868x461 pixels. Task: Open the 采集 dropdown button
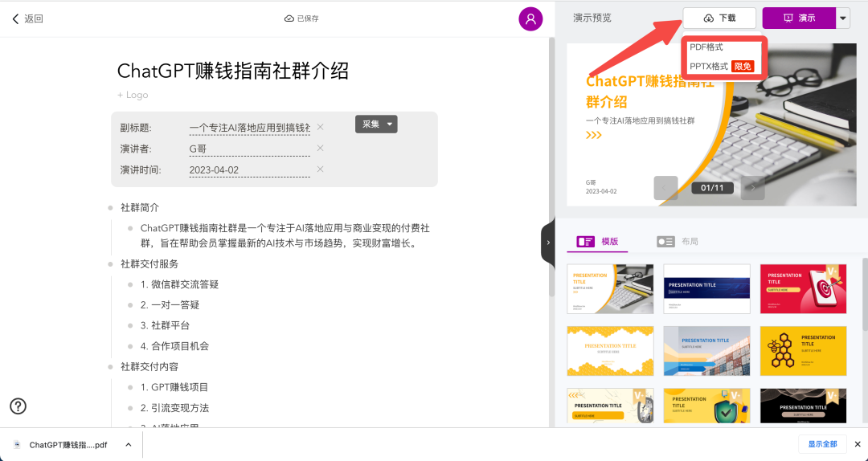click(376, 124)
